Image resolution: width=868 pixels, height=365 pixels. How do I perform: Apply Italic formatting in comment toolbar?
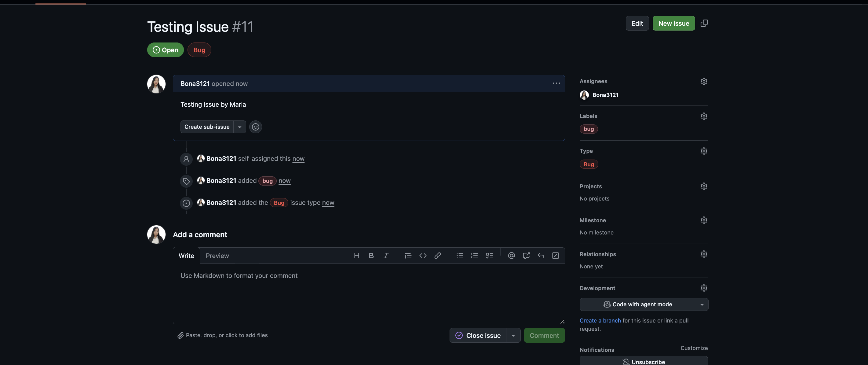(x=386, y=256)
